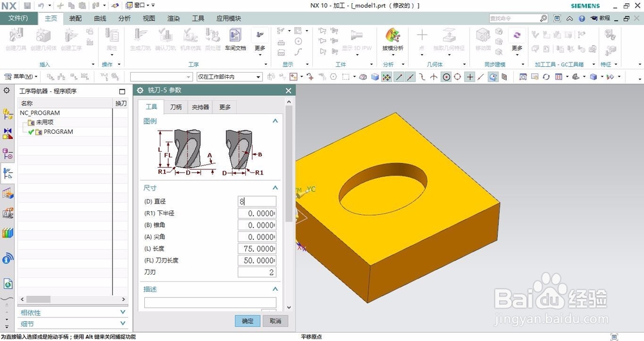This screenshot has height=341, width=644.
Task: Click the 抽取几何特征 extract geometry icon
Action: tap(449, 39)
